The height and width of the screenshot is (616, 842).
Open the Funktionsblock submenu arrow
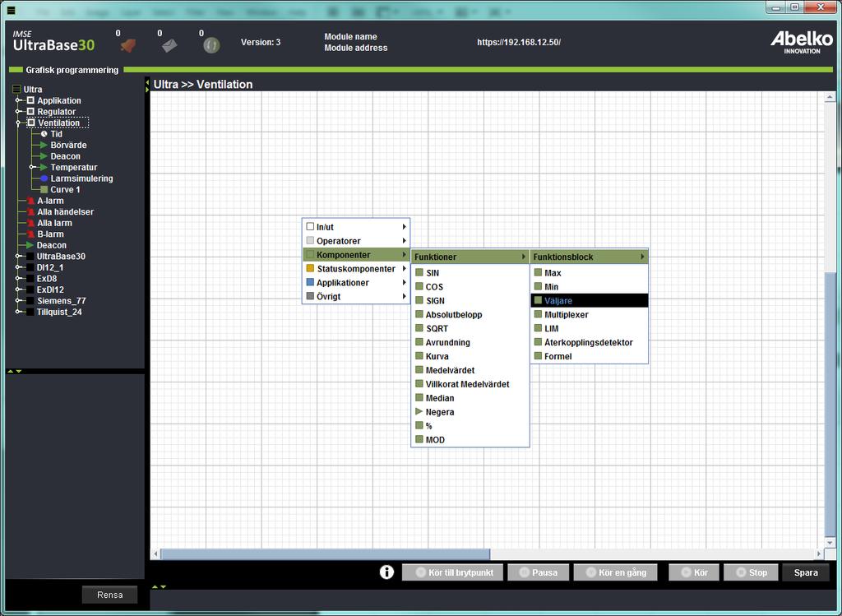pos(642,257)
